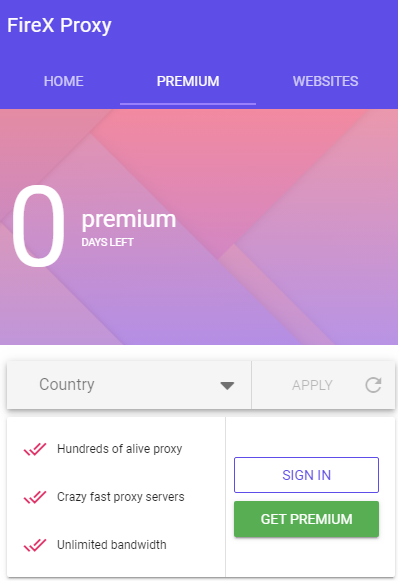The width and height of the screenshot is (398, 581).
Task: Click the dropdown arrow in the Country selector
Action: click(x=227, y=386)
